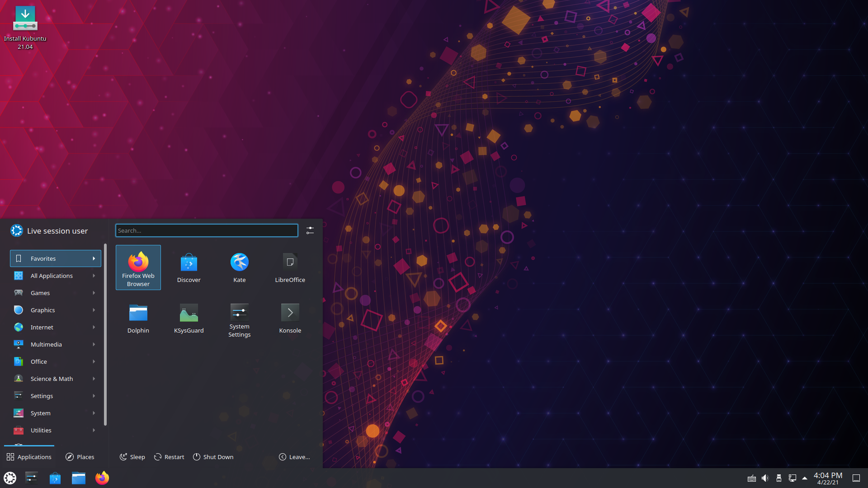Expand the Science & Math category
868x488 pixels.
click(55, 379)
